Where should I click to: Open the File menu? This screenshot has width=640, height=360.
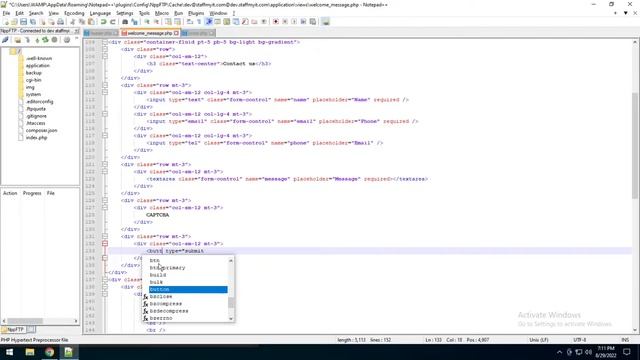6,13
